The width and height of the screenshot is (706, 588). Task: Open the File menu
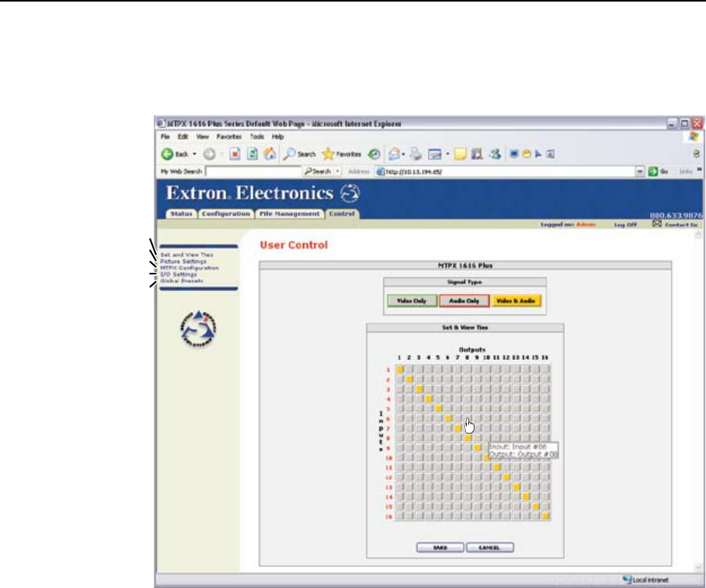pos(166,136)
